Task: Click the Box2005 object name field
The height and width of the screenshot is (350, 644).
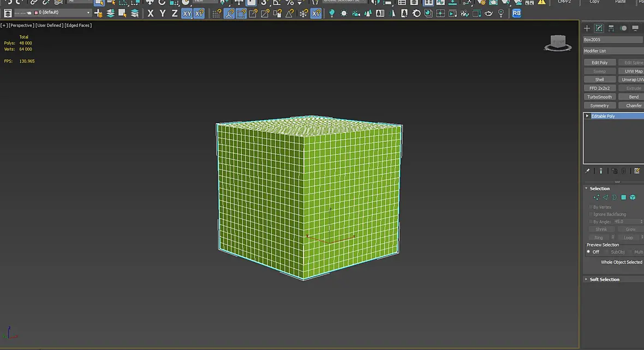Action: (613, 40)
